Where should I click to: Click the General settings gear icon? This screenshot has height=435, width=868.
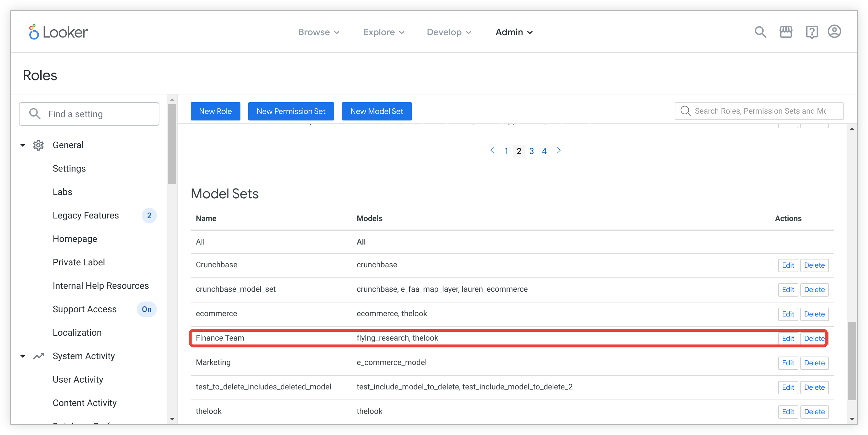[38, 145]
